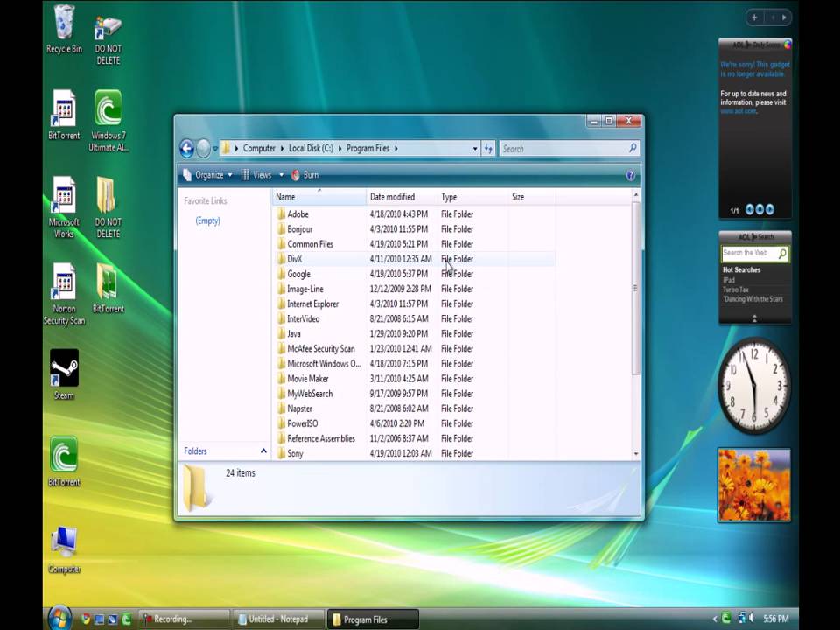Select the Computer desktop icon
The height and width of the screenshot is (630, 840).
64,549
